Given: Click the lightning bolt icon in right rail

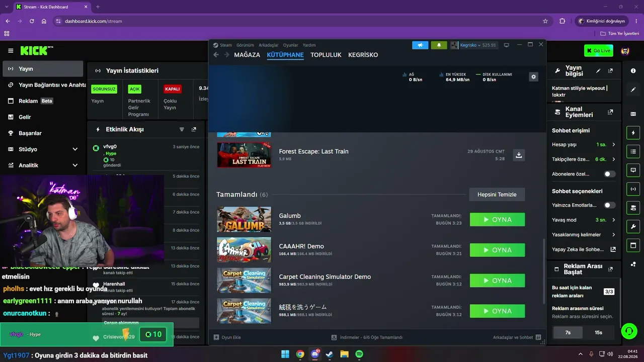Looking at the screenshot, I should point(633,133).
